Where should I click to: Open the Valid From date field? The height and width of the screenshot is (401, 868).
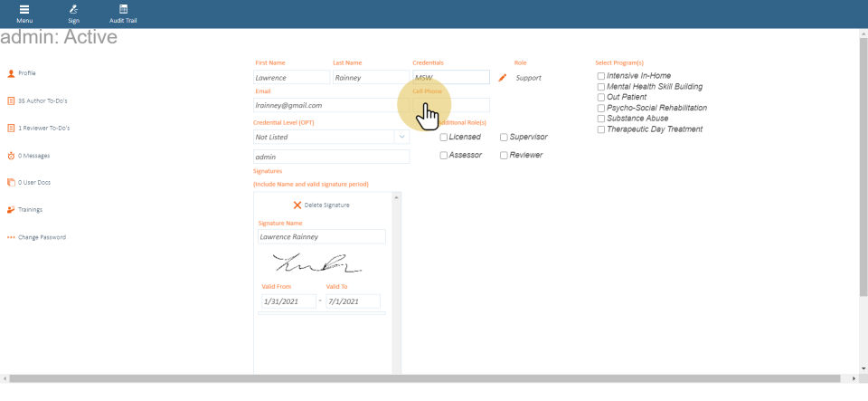[288, 301]
